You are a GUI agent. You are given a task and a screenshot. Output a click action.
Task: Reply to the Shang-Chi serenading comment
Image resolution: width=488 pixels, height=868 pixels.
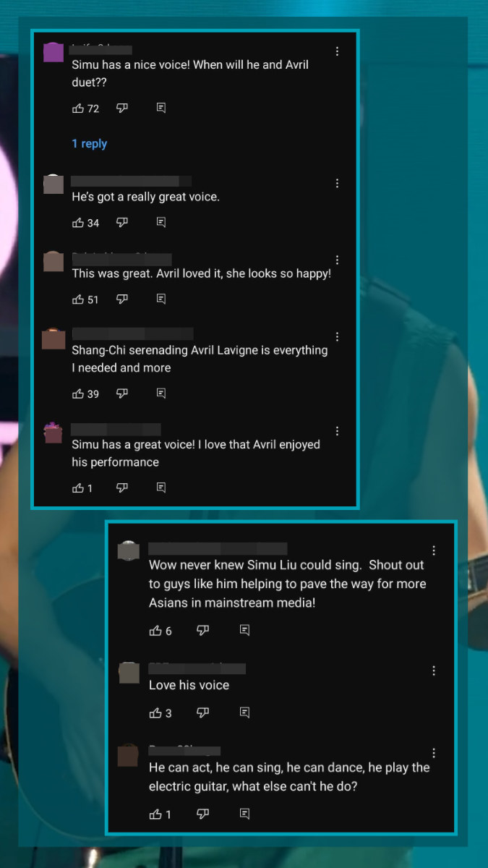point(161,393)
